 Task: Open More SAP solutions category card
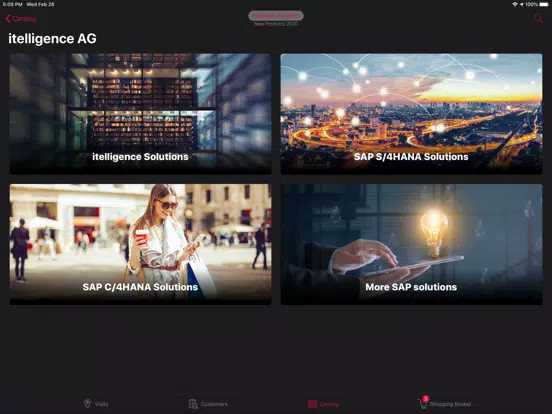411,244
